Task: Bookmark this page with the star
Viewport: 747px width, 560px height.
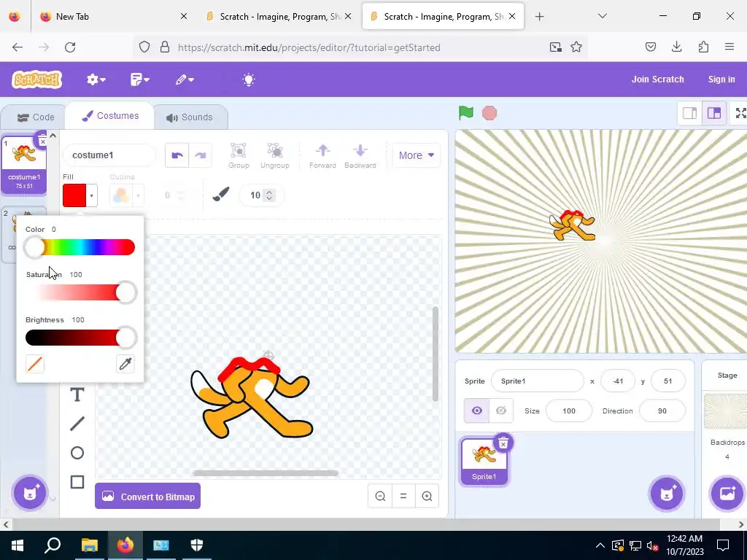Action: click(576, 47)
